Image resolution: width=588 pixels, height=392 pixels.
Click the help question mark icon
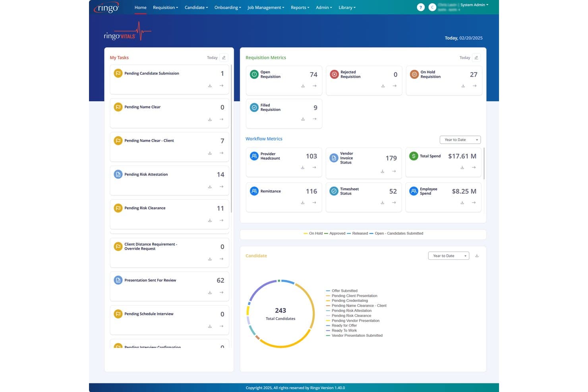click(421, 7)
